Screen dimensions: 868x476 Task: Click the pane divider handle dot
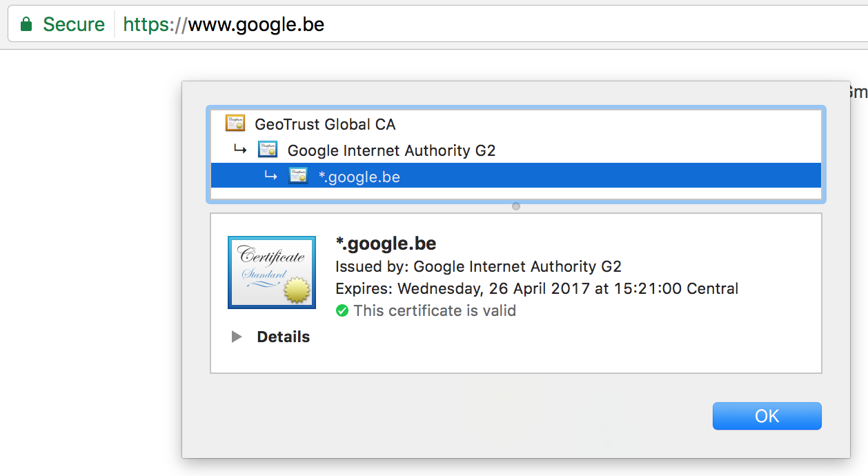(515, 206)
